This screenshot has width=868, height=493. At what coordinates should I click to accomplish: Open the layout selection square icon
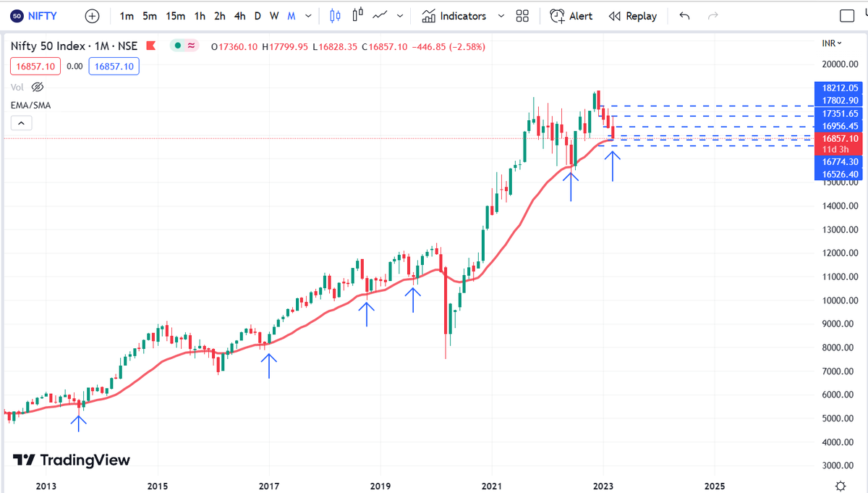pos(846,16)
